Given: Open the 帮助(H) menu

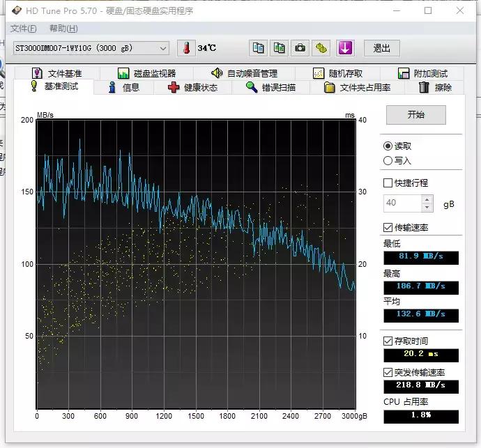Looking at the screenshot, I should (x=63, y=29).
